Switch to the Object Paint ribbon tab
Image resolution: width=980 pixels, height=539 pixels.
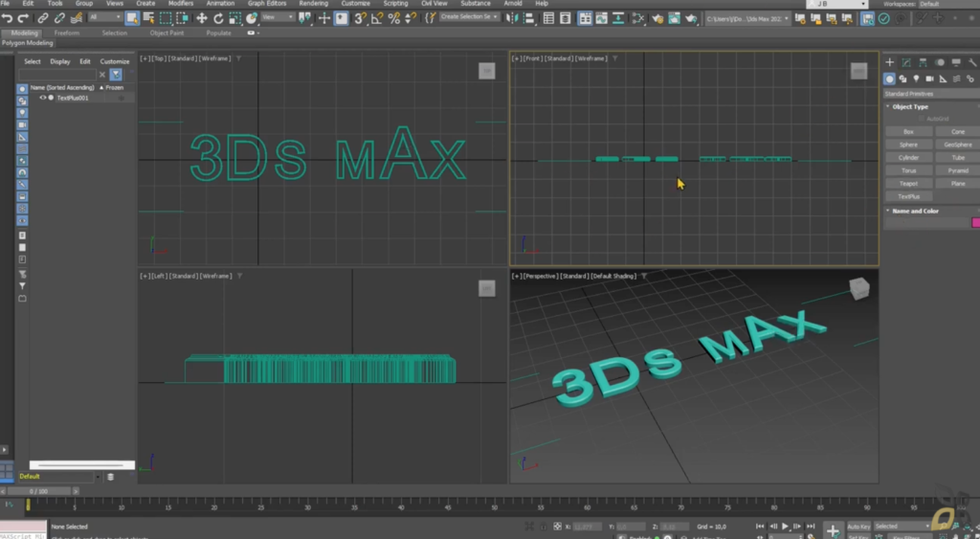pos(167,33)
